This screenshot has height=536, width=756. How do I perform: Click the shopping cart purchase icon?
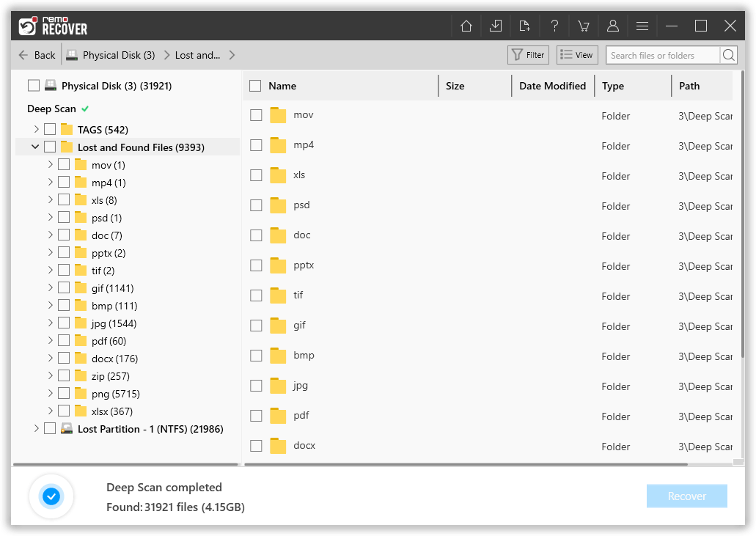[x=584, y=25]
